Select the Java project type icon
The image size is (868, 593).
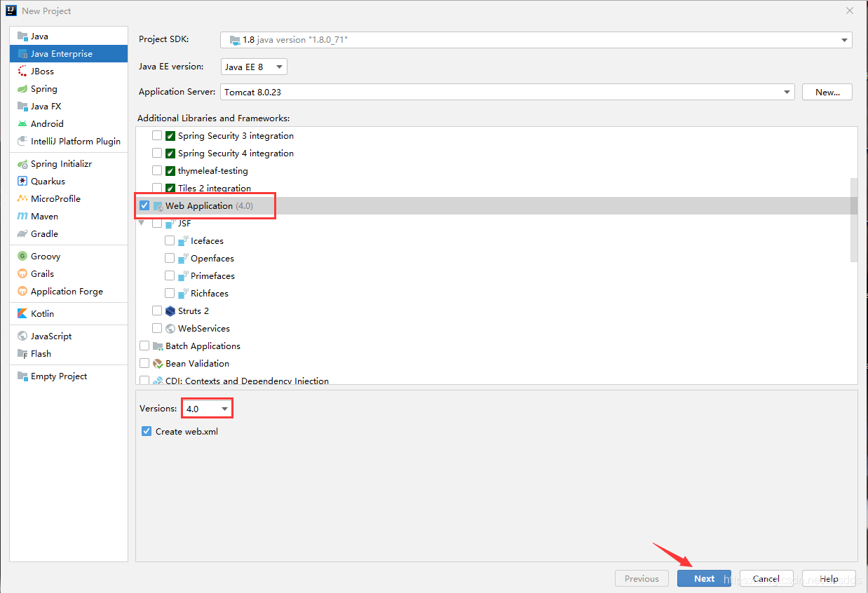click(x=22, y=36)
